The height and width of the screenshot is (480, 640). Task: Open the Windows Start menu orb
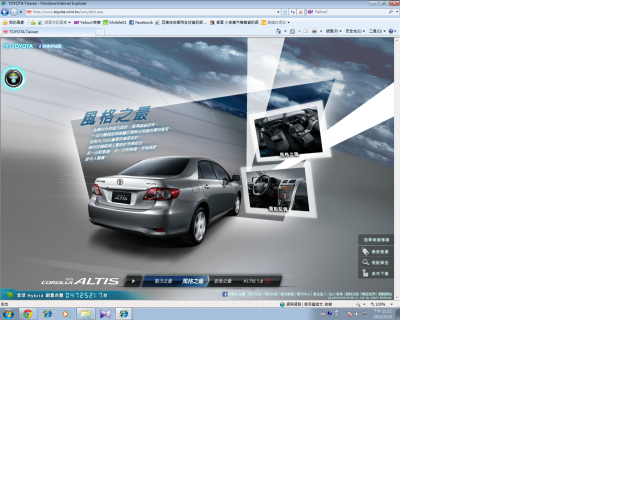(9, 314)
